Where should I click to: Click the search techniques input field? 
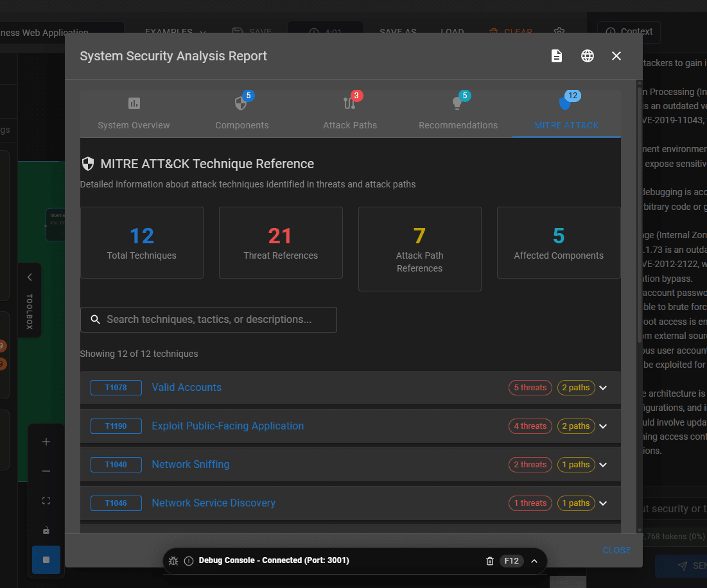[x=209, y=320]
